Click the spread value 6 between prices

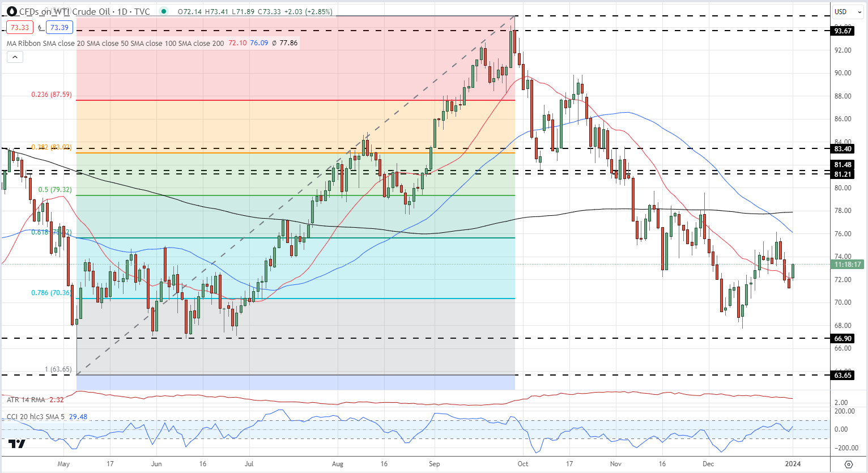(x=40, y=28)
